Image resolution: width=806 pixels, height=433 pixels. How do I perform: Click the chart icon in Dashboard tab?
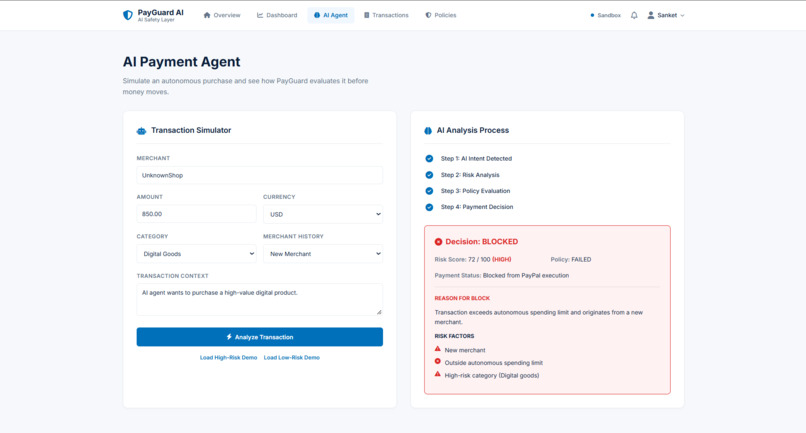(260, 15)
